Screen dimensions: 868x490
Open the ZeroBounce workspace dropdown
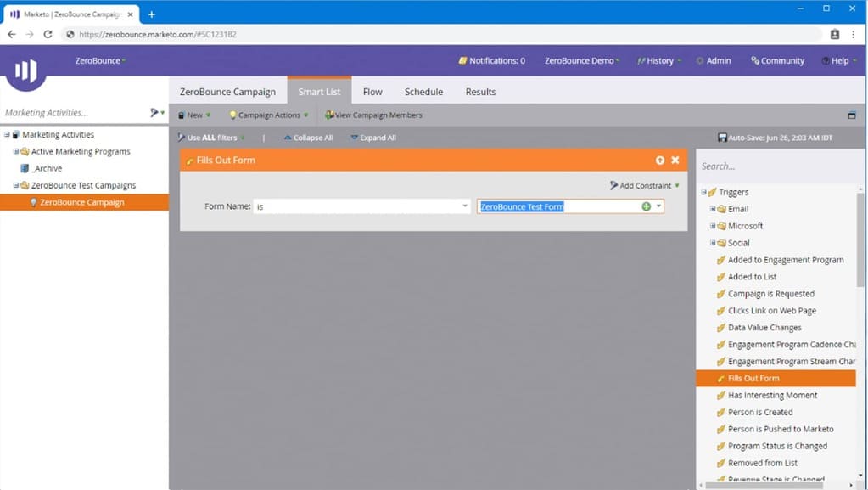(100, 60)
